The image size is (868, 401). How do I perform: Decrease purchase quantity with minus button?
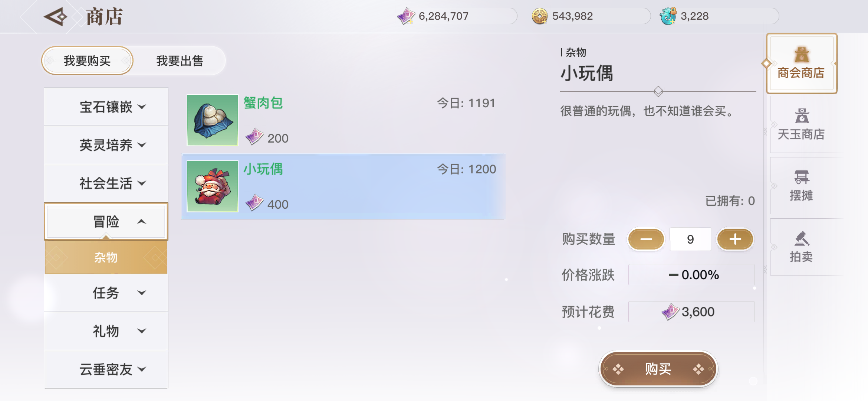646,239
